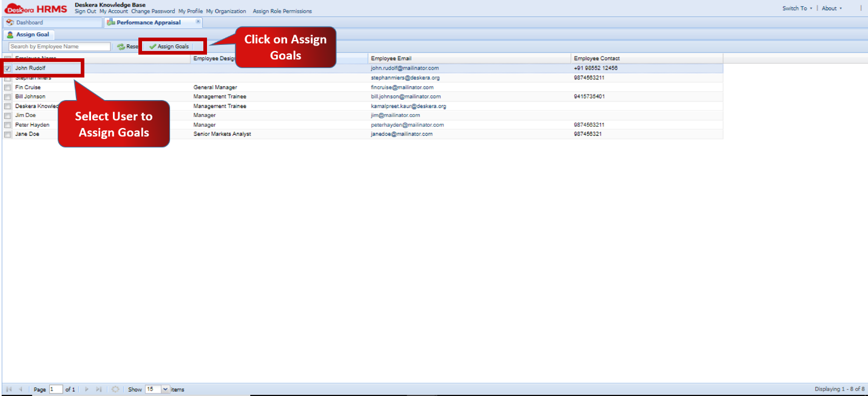Check the select-all checkbox in header row
Screen dimensions: 868x396
[x=7, y=58]
